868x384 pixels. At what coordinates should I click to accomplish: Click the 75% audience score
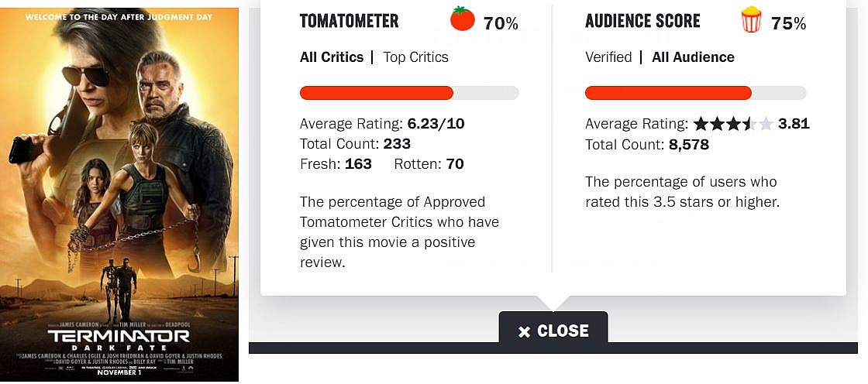click(788, 24)
